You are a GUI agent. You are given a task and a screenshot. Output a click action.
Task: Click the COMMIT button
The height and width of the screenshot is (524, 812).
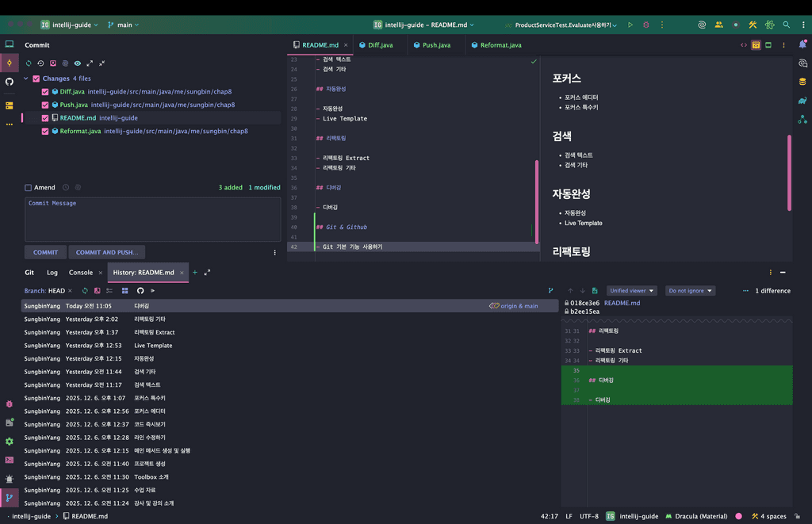pyautogui.click(x=45, y=252)
